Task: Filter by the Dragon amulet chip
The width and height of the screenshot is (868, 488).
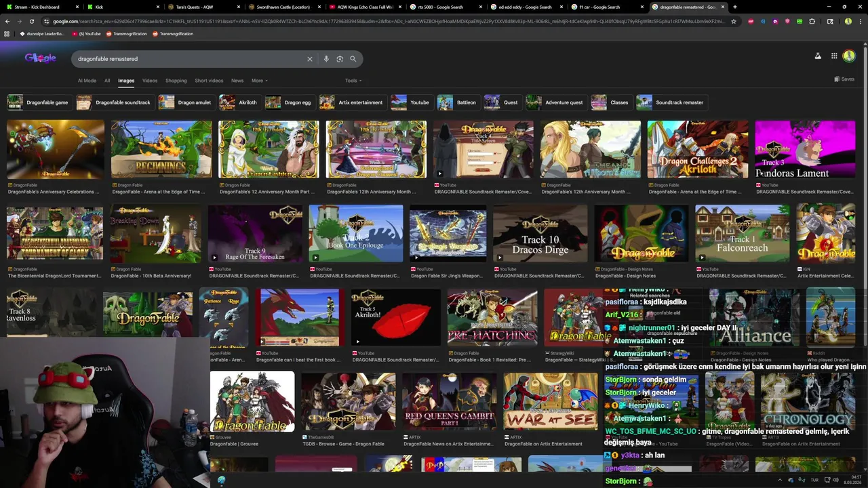Action: click(185, 102)
